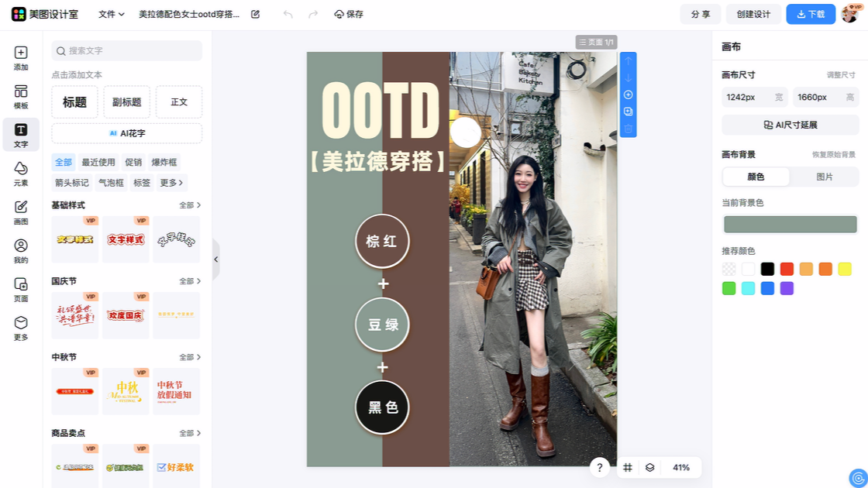Click the blue 下载 download button

click(811, 14)
